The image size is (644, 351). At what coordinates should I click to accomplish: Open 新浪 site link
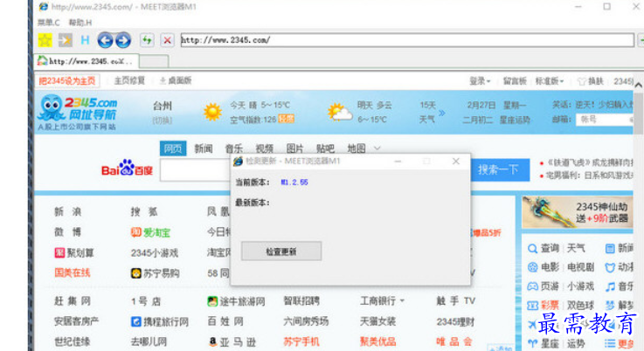(x=68, y=212)
